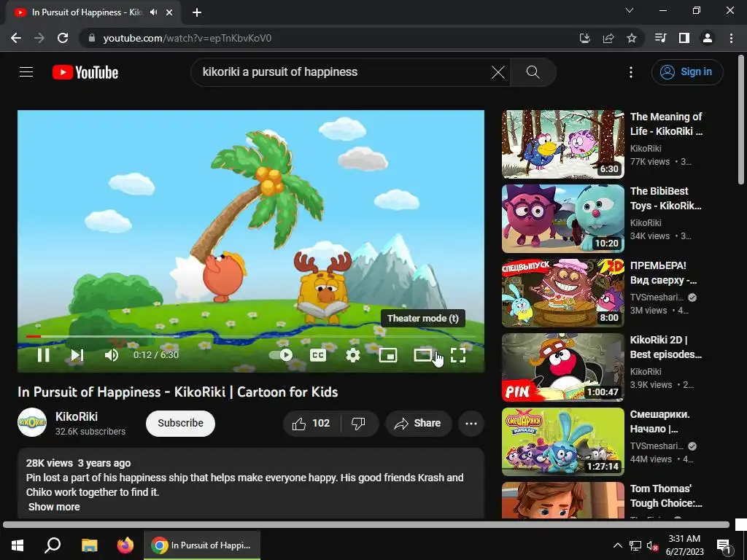The width and height of the screenshot is (747, 560).
Task: Click the Sign in button
Action: coord(687,72)
